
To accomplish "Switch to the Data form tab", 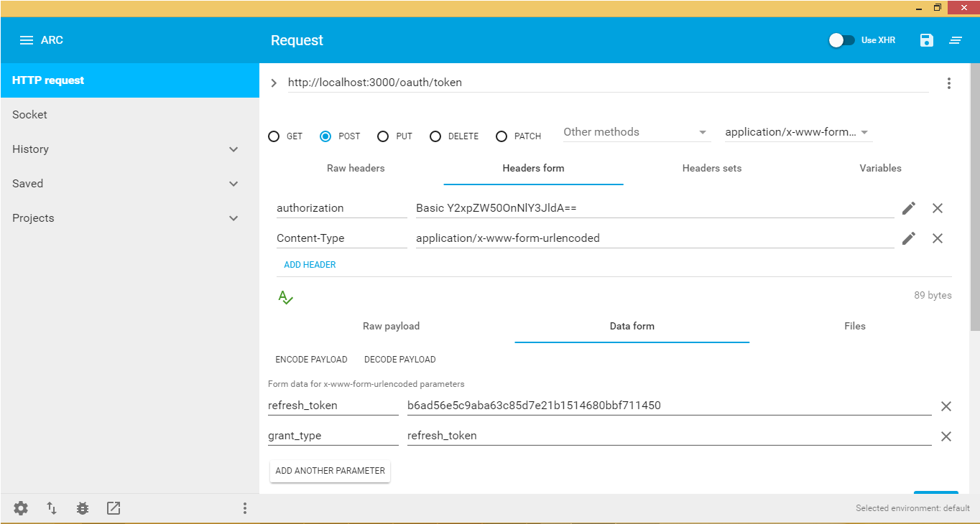I will pyautogui.click(x=632, y=326).
